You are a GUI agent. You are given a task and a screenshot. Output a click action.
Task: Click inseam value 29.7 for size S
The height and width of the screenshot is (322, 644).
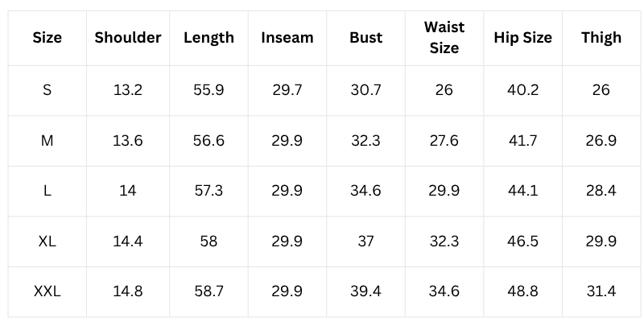(287, 90)
